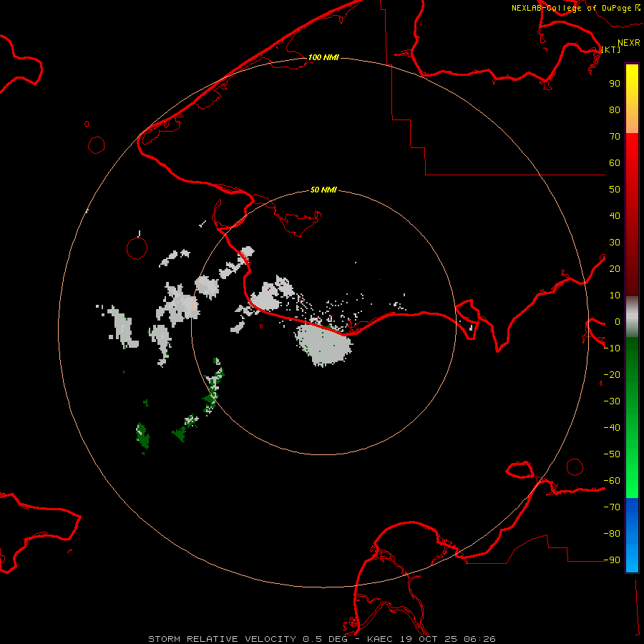Click the -90 scale value
The height and width of the screenshot is (644, 644).
pos(612,560)
